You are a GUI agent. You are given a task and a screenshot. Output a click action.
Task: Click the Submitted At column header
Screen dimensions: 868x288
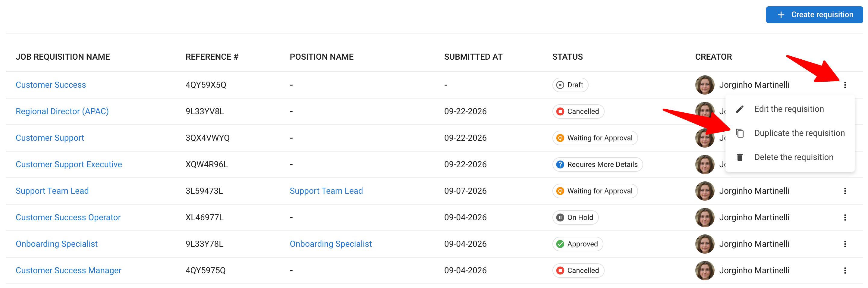tap(473, 57)
